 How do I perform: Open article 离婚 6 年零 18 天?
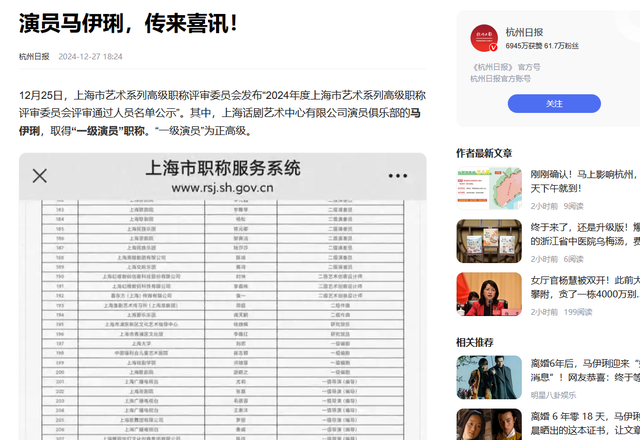[x=585, y=423]
